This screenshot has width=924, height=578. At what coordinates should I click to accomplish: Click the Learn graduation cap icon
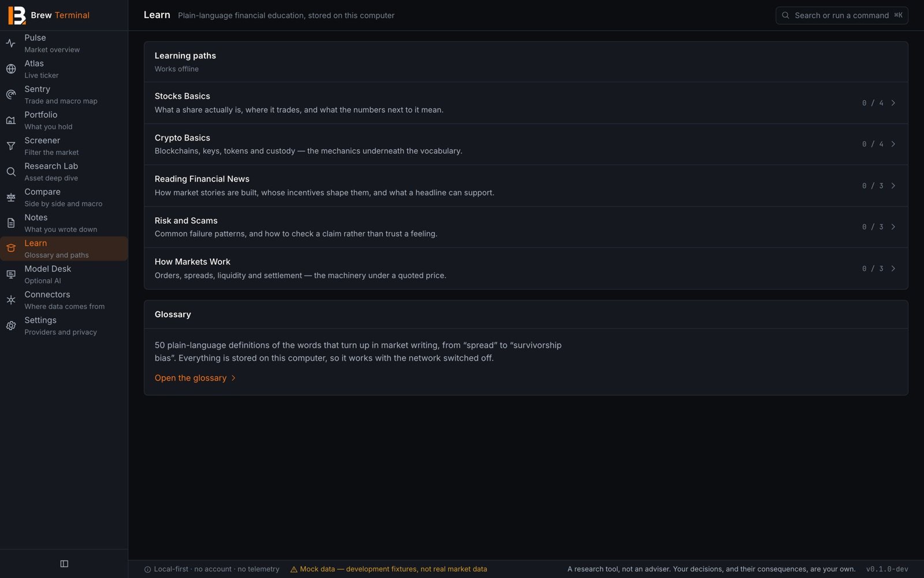[11, 249]
